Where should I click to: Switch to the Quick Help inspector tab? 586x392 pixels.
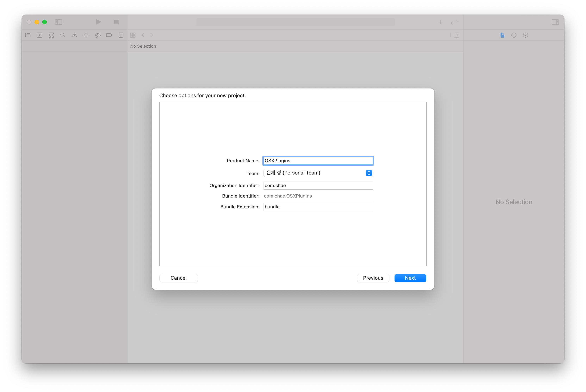click(525, 35)
